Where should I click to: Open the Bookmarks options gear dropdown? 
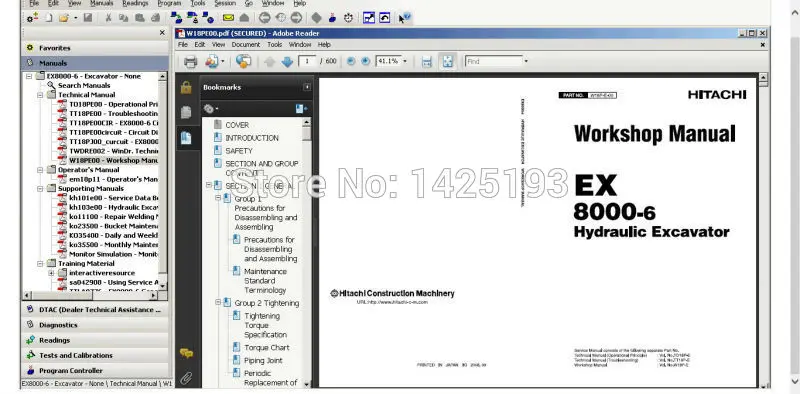[x=211, y=109]
